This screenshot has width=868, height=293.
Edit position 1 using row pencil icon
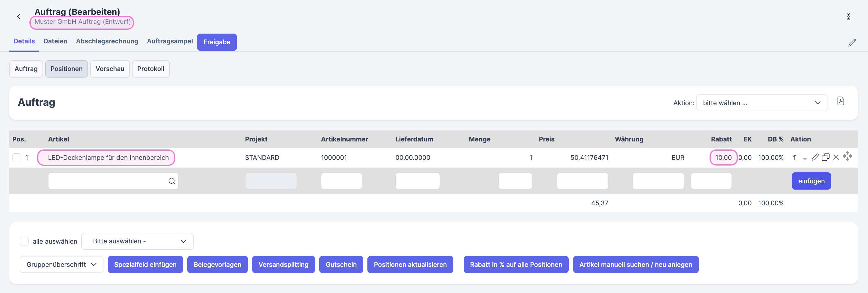(815, 157)
